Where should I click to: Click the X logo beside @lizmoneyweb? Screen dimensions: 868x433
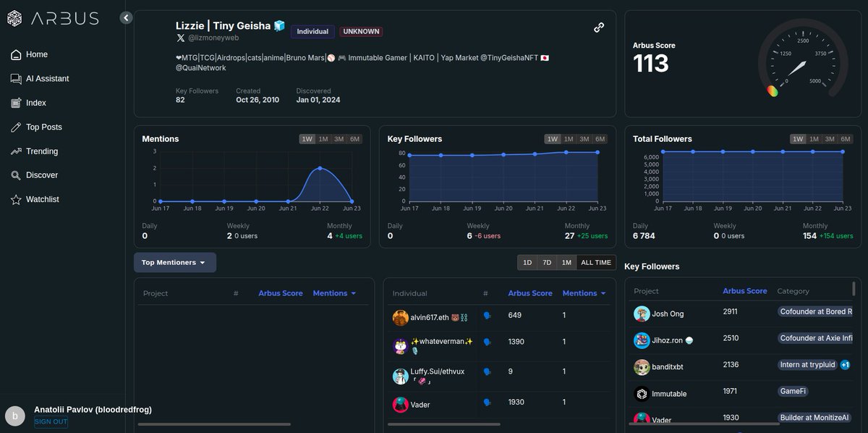[181, 38]
